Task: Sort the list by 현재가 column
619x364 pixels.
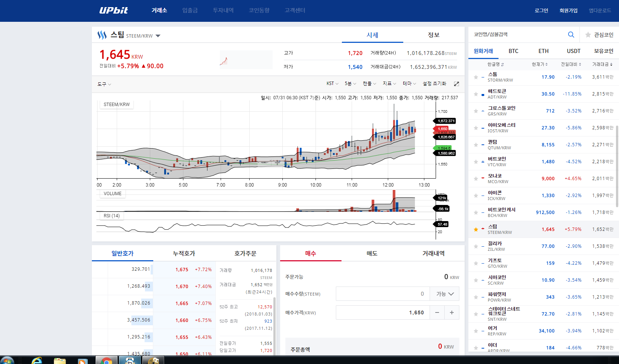Action: pyautogui.click(x=540, y=64)
